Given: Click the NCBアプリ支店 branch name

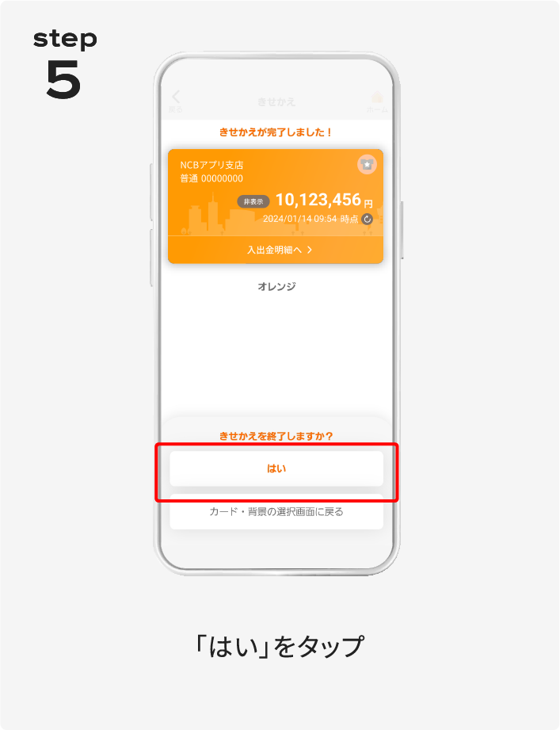Looking at the screenshot, I should coord(211,165).
